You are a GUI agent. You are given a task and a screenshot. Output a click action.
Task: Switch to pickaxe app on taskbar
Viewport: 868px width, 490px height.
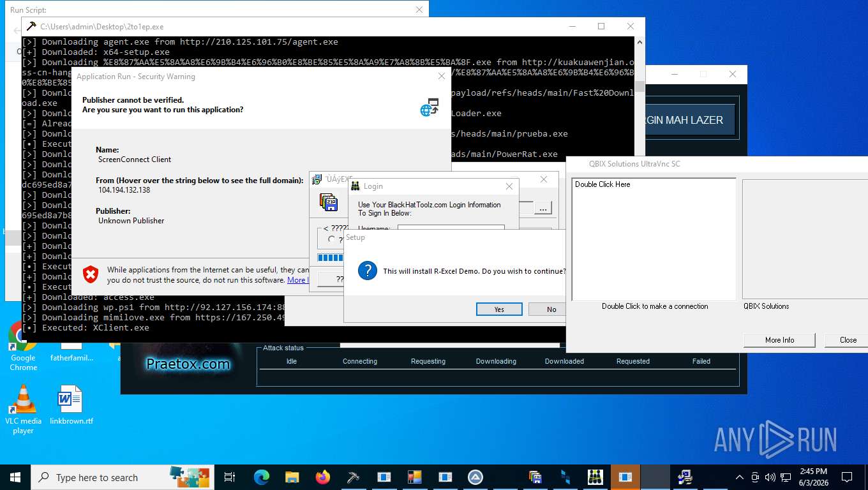pos(353,477)
